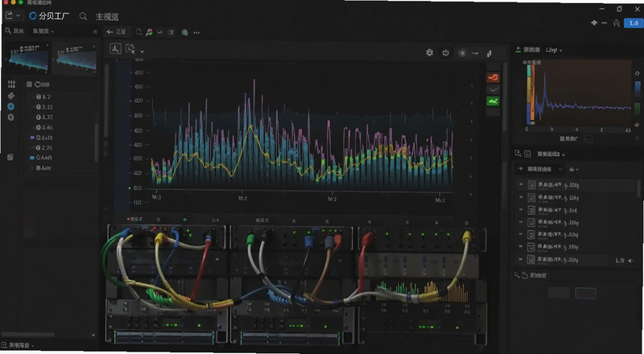This screenshot has width=644, height=354.
Task: Click the diamond icon at top right
Action: pos(594,23)
